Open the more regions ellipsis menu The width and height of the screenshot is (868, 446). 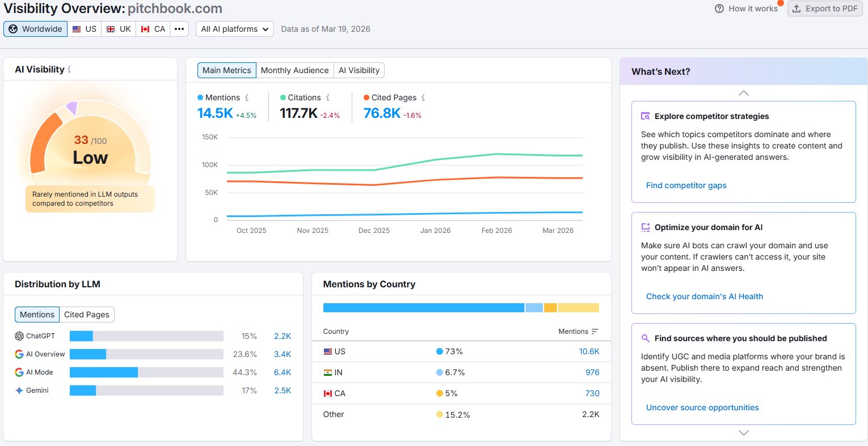click(179, 29)
